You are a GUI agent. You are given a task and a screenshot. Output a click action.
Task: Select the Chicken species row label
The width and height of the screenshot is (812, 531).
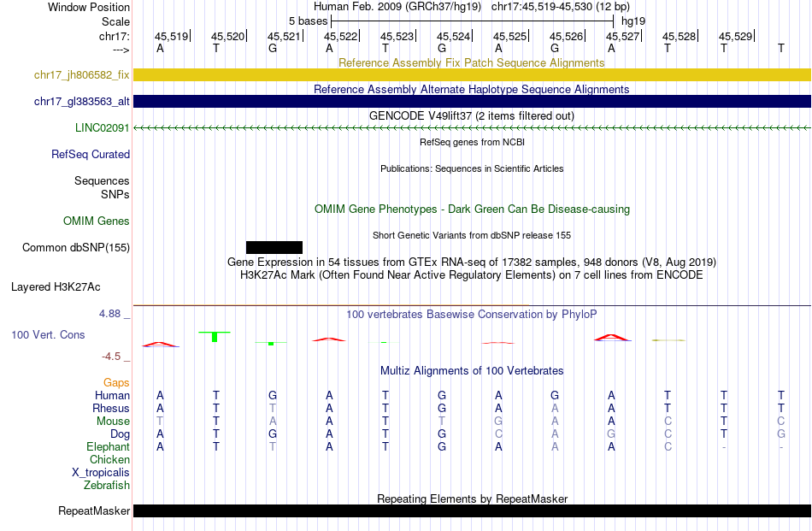click(x=109, y=459)
